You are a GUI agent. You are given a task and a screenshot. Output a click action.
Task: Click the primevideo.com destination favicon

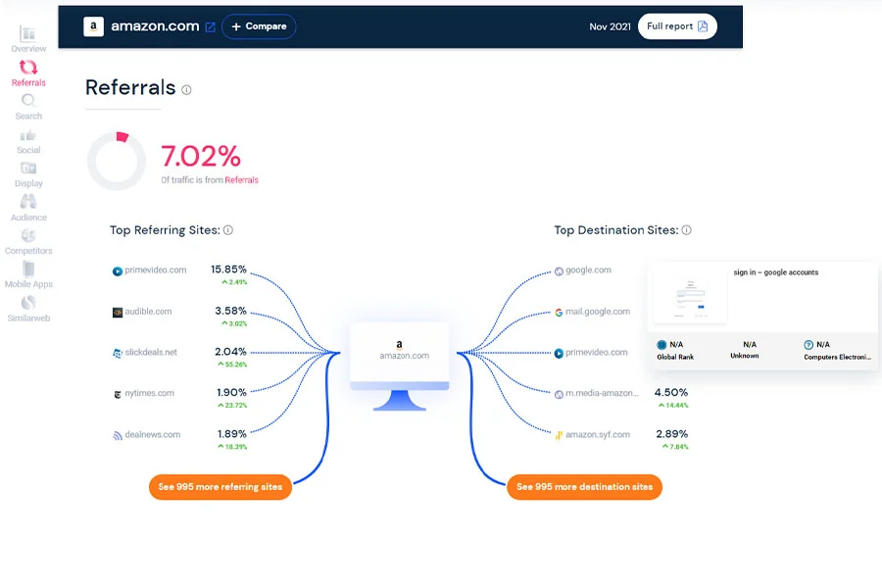click(559, 354)
